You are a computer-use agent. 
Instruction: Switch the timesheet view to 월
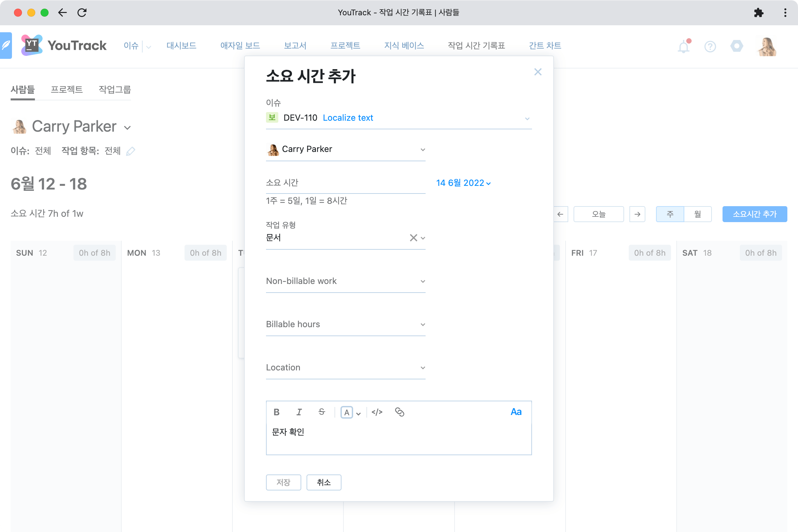tap(698, 214)
